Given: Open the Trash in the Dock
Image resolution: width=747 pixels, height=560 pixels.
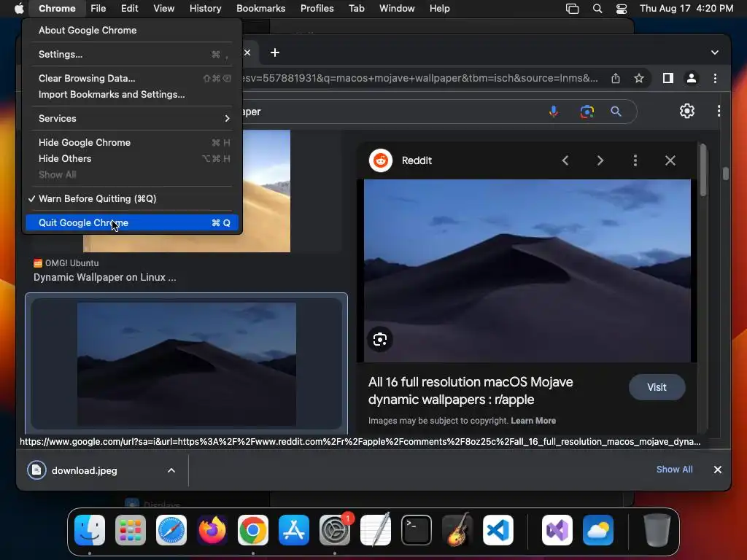Looking at the screenshot, I should coord(657,530).
